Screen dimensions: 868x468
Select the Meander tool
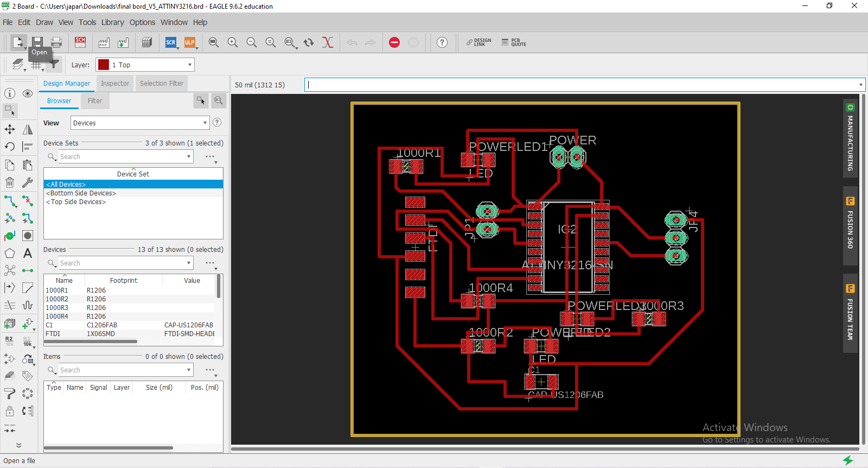(28, 305)
